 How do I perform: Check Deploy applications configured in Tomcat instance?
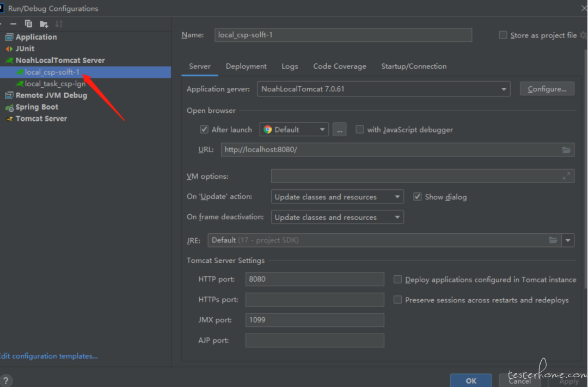397,279
